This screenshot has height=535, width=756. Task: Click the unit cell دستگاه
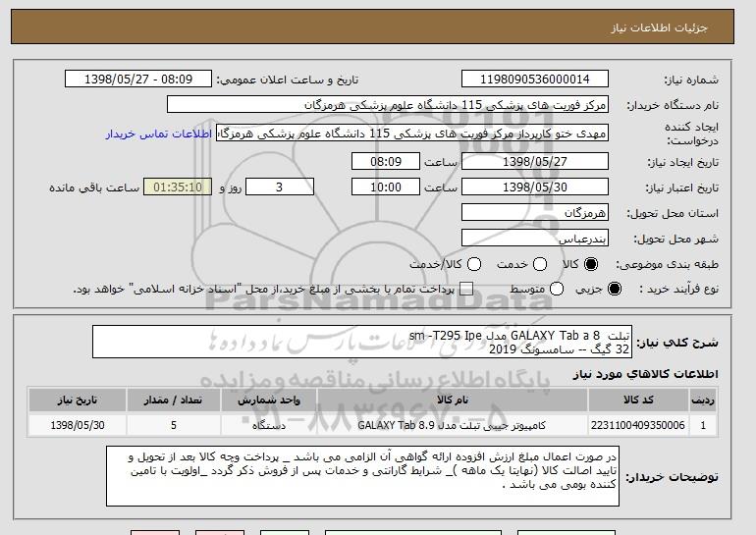click(269, 425)
